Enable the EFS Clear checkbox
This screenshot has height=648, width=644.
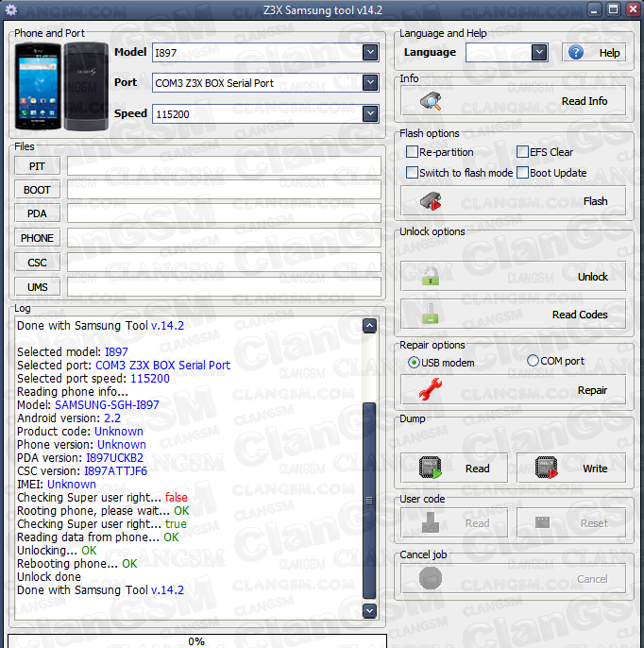(522, 152)
